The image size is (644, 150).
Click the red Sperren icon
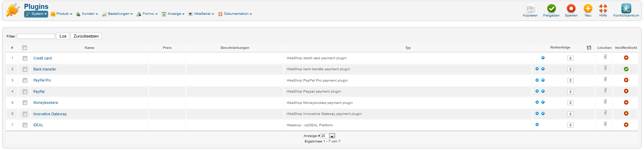click(571, 9)
